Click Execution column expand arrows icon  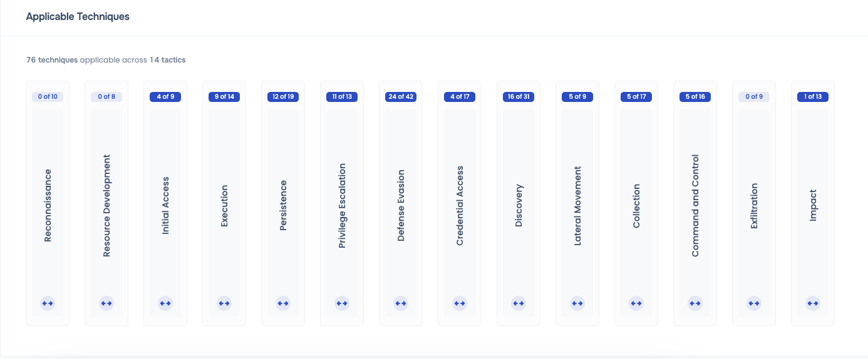224,303
